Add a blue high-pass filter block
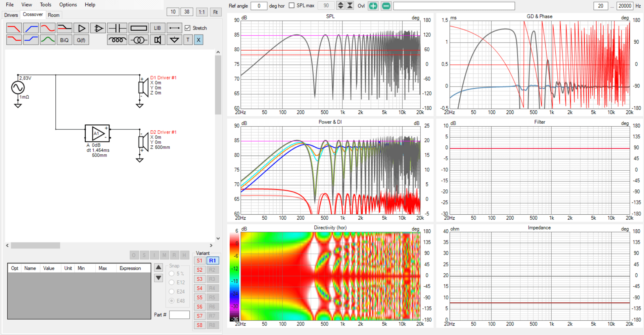The height and width of the screenshot is (335, 644). 31,28
